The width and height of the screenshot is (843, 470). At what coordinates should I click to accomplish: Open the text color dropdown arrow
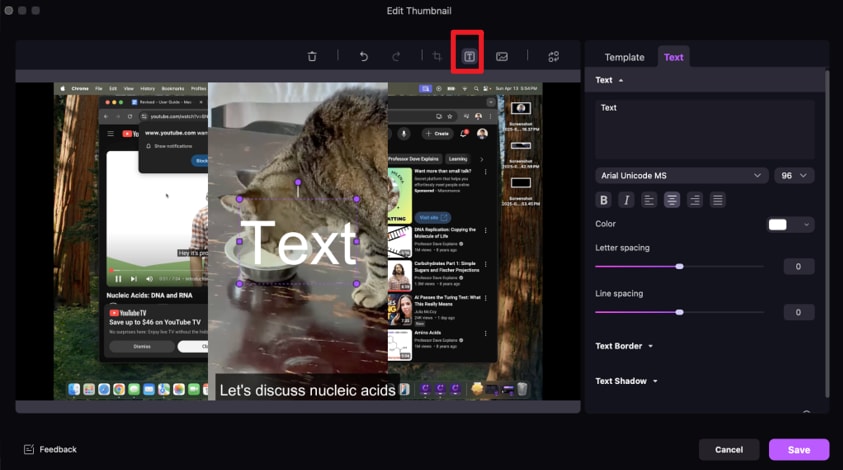click(x=806, y=225)
